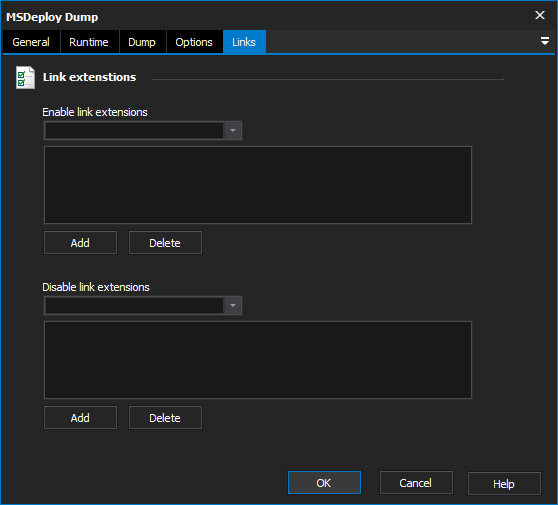This screenshot has width=558, height=505.
Task: Go to the Options tab
Action: [x=194, y=42]
